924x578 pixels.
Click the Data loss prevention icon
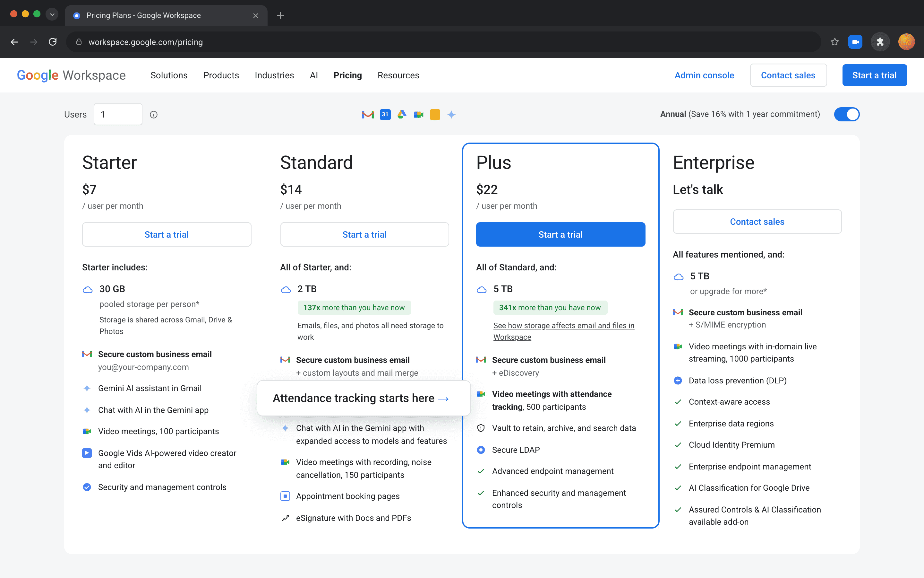tap(678, 381)
